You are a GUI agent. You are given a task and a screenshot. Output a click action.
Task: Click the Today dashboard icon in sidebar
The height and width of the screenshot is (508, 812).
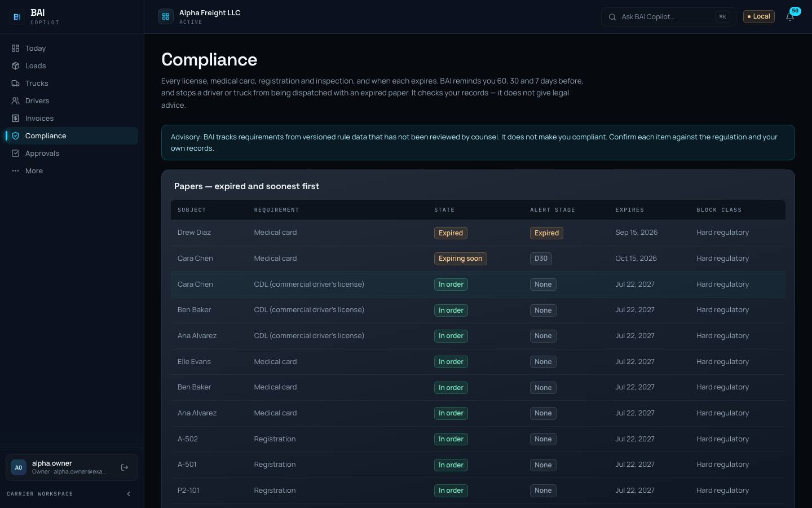pyautogui.click(x=15, y=49)
